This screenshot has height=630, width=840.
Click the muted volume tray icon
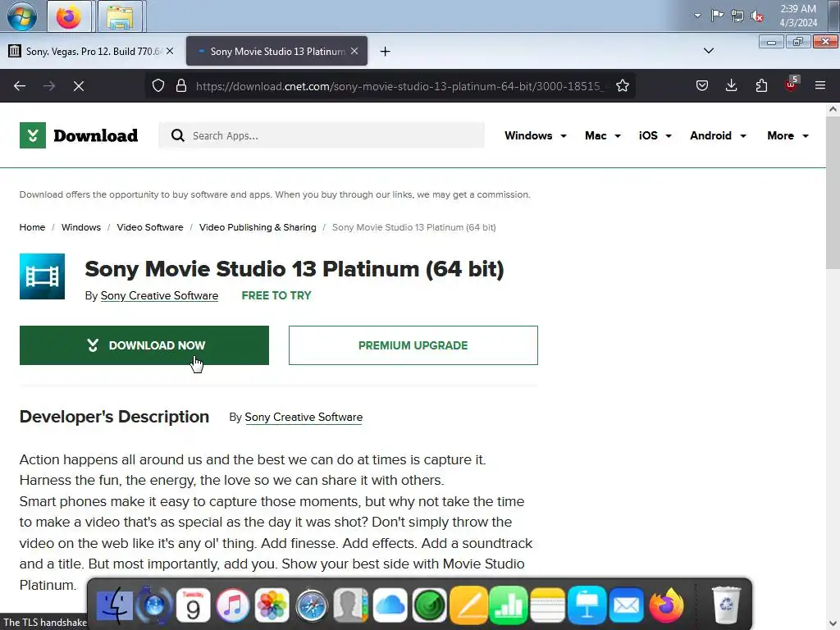pos(757,16)
